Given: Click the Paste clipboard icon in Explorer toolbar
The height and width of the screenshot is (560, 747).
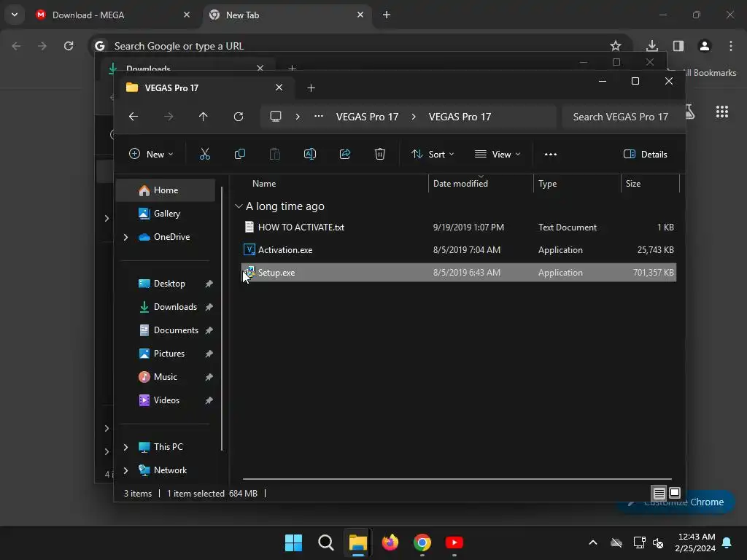Looking at the screenshot, I should [x=275, y=155].
